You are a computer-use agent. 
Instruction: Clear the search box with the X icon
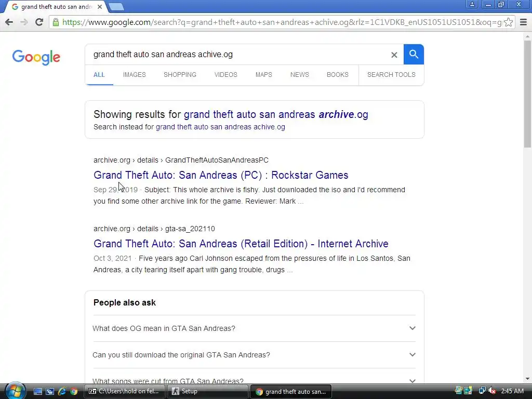(394, 55)
